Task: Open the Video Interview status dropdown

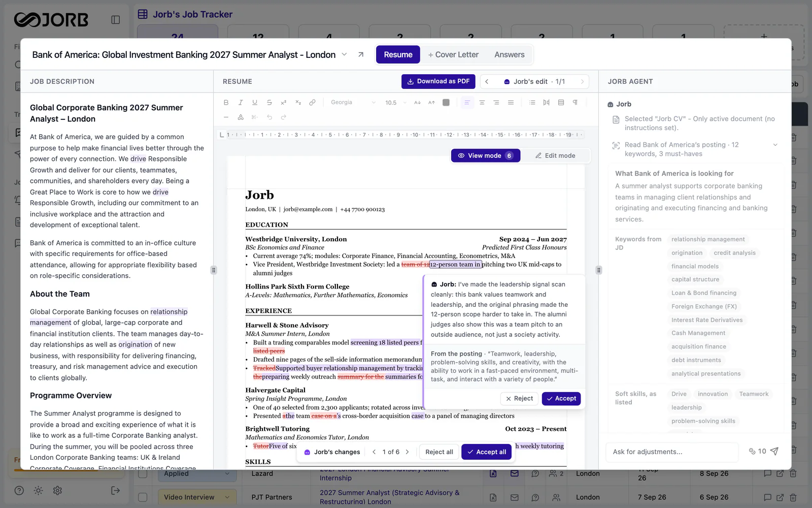Action: 196,497
